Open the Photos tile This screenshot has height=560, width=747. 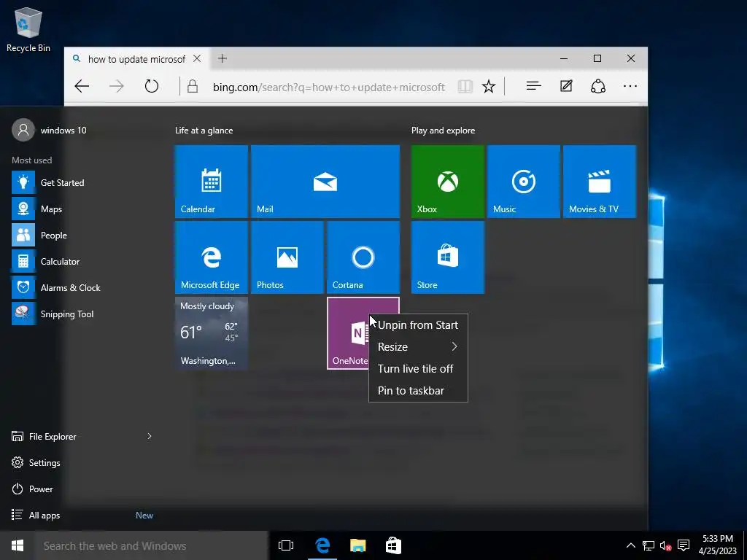click(287, 257)
